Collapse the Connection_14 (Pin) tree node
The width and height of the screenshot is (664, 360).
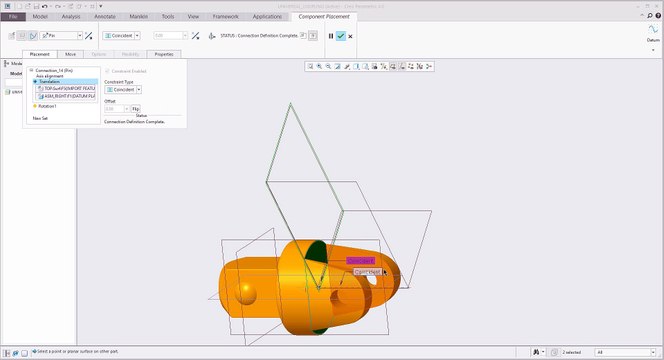point(31,70)
